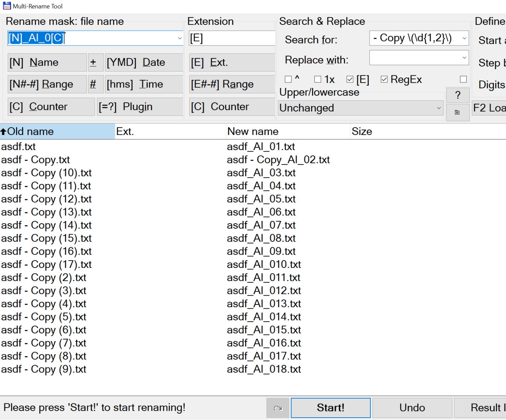Insert the [hms] Time placeholder
Image resolution: width=506 pixels, height=420 pixels.
[144, 84]
